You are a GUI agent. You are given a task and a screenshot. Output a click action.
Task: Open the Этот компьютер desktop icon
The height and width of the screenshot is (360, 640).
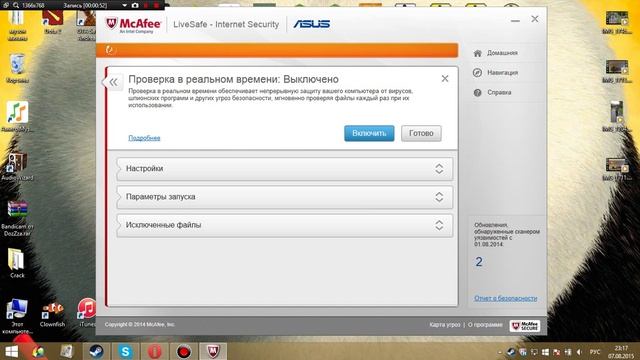(x=17, y=316)
